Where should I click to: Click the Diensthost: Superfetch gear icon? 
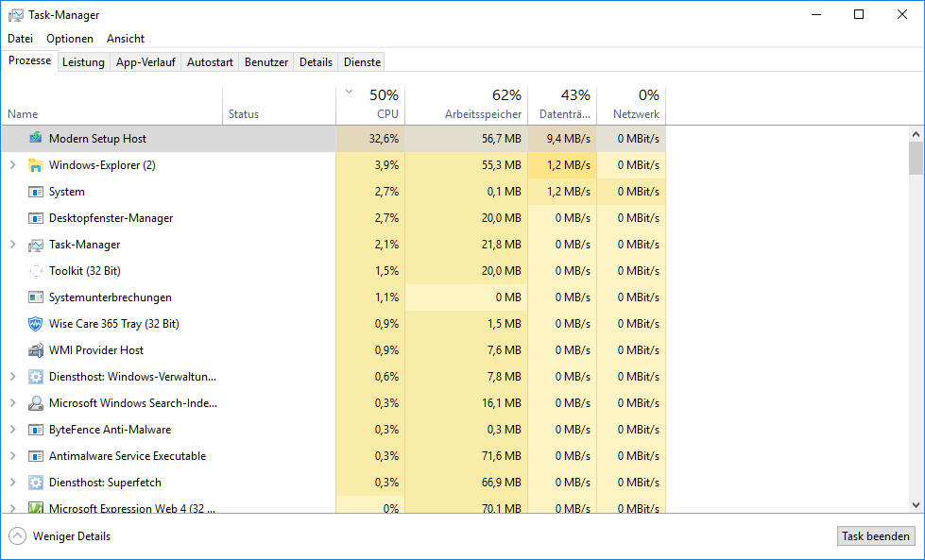tap(36, 483)
